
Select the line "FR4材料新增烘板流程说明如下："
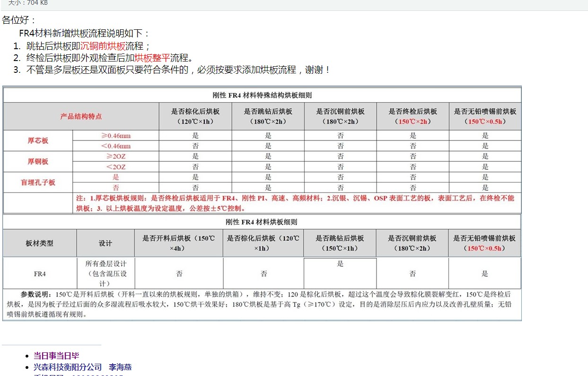[x=85, y=34]
